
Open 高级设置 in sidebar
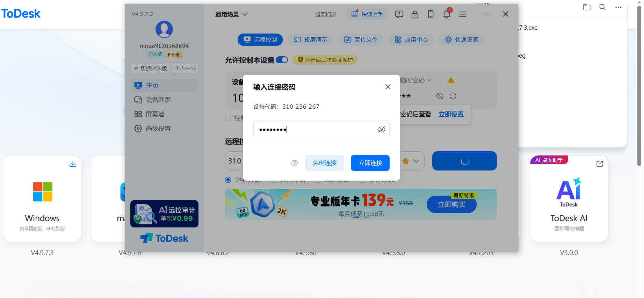(164, 129)
